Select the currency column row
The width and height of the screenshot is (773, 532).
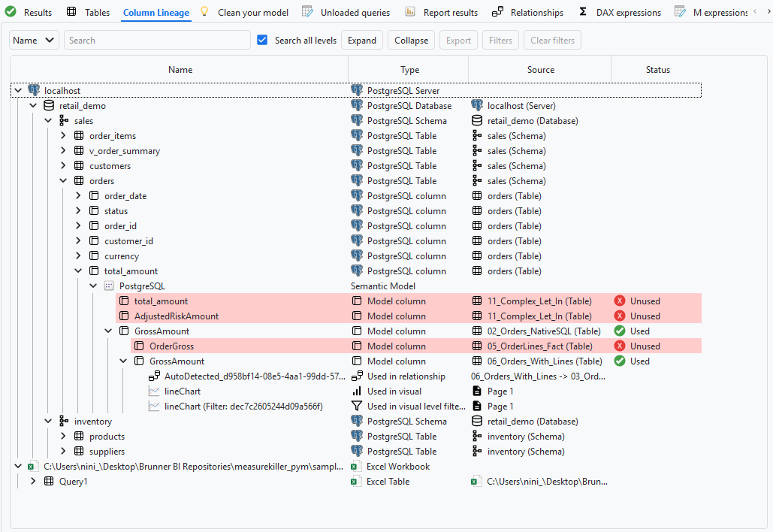point(356,256)
